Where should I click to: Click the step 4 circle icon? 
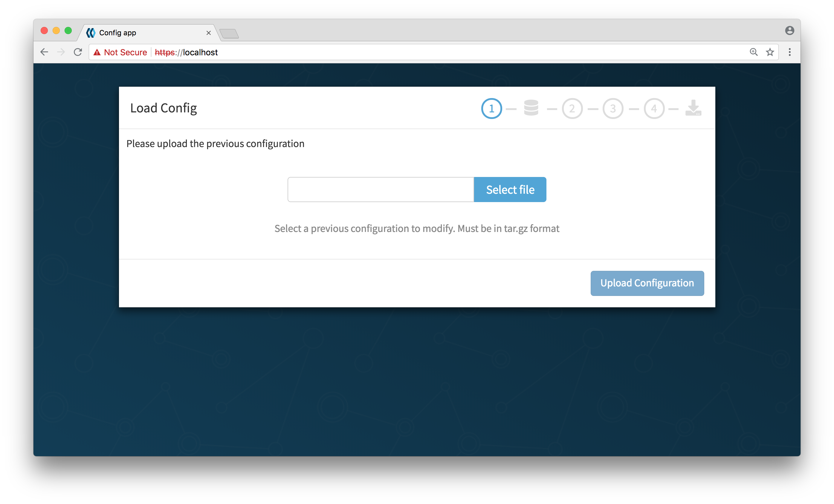(x=653, y=108)
